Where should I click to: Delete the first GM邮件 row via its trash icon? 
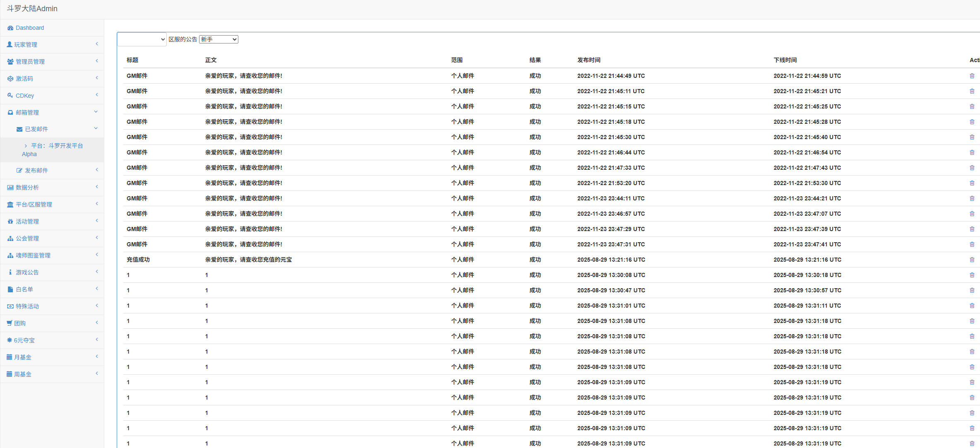point(972,76)
